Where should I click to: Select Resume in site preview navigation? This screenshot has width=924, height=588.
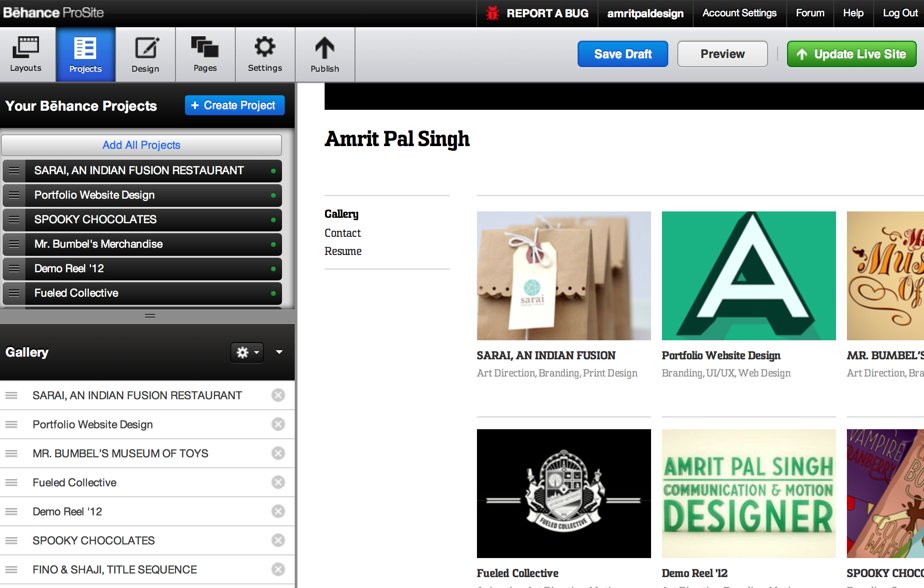click(x=343, y=251)
